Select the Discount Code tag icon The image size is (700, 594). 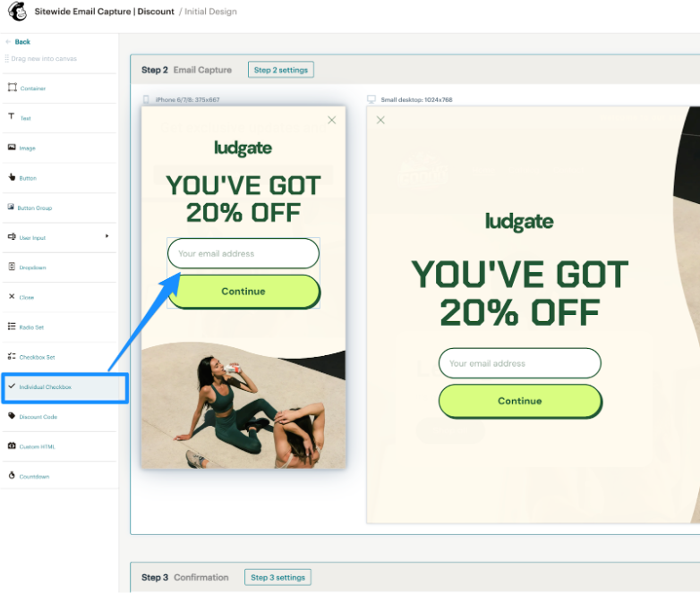point(12,416)
